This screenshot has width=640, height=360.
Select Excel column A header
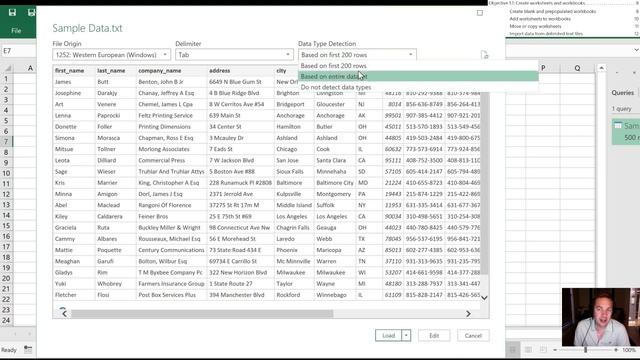[30, 68]
